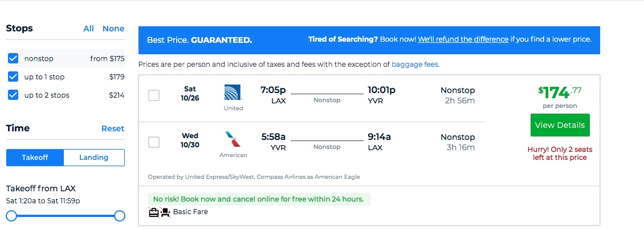The width and height of the screenshot is (644, 229).
Task: Reset the Time filter
Action: [x=113, y=128]
